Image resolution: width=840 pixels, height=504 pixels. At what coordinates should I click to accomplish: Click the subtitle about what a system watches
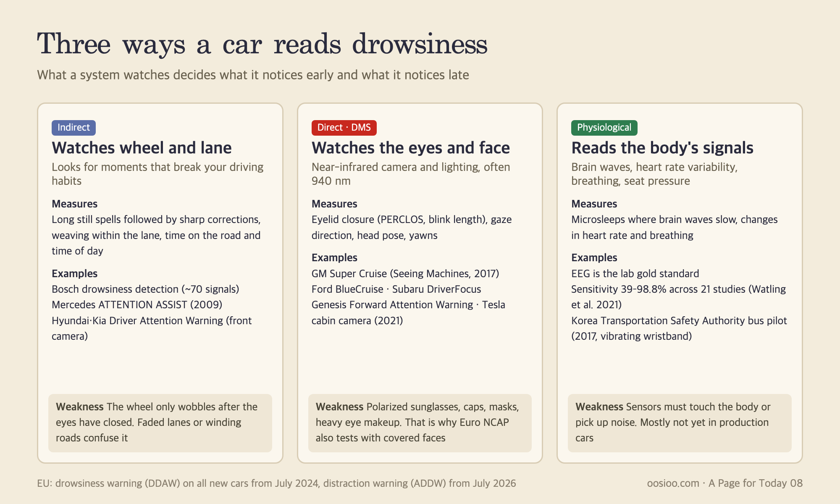[253, 75]
